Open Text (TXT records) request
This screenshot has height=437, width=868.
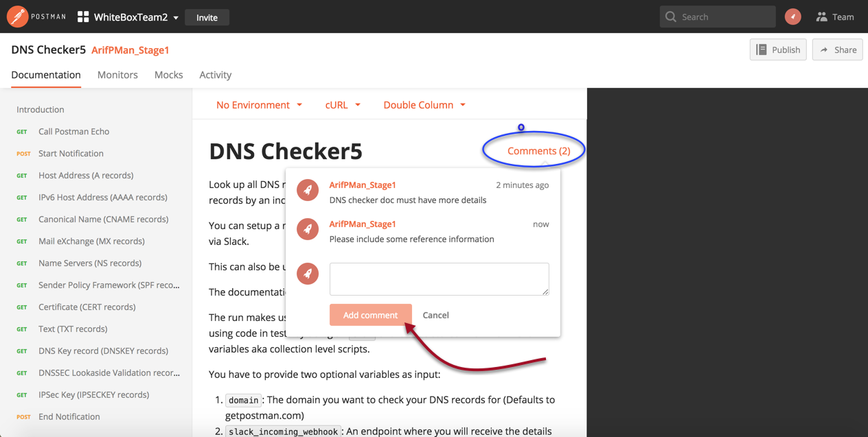pos(73,329)
